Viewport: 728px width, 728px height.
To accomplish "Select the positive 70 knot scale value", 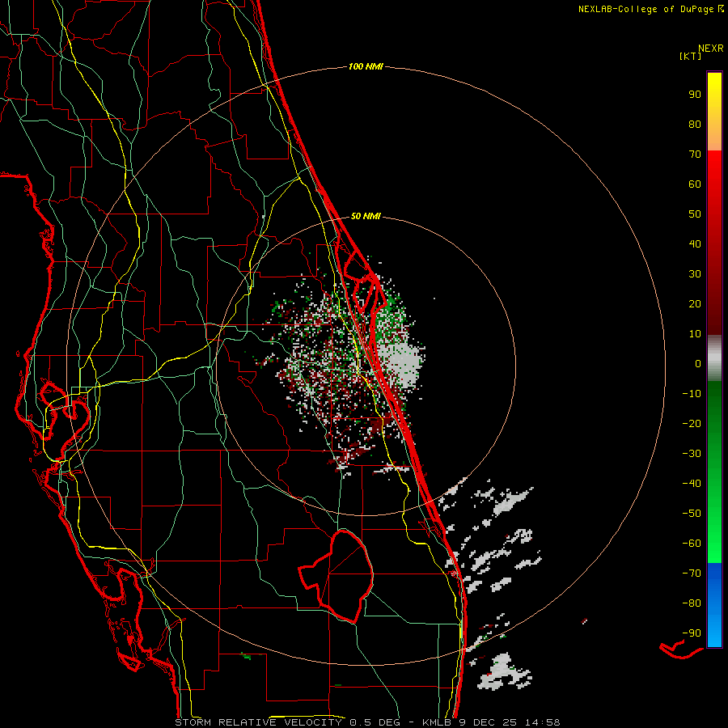I will (695, 154).
